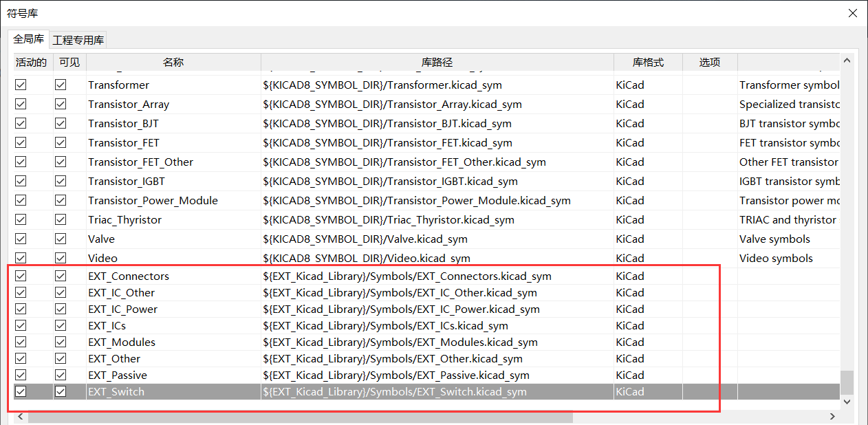Toggle active checkbox for Valve library

coord(21,239)
